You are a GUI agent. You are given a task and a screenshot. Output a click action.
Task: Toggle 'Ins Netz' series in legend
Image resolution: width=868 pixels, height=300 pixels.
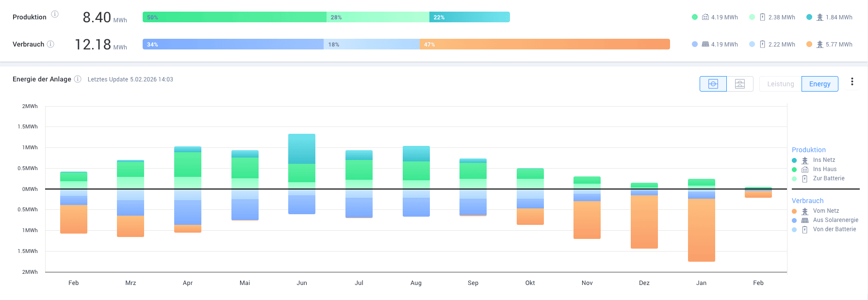(824, 160)
